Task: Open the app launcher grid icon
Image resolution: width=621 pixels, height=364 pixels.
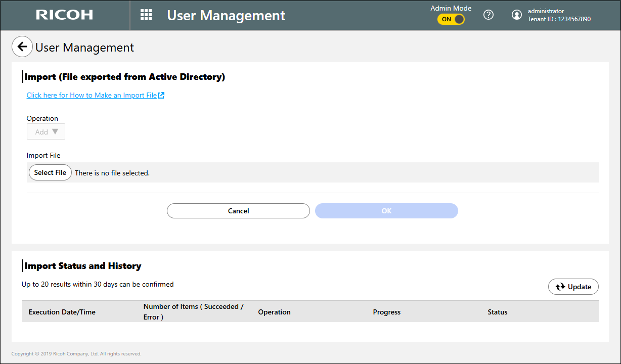Action: (146, 15)
